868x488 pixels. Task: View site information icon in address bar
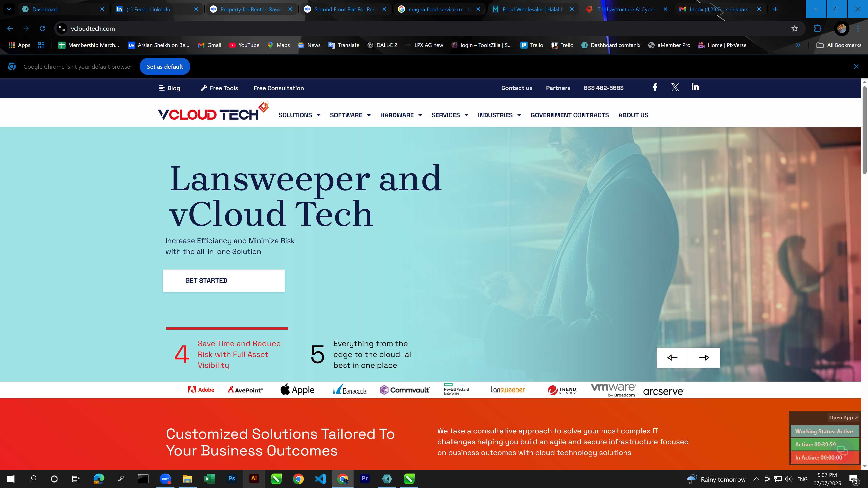[x=62, y=28]
